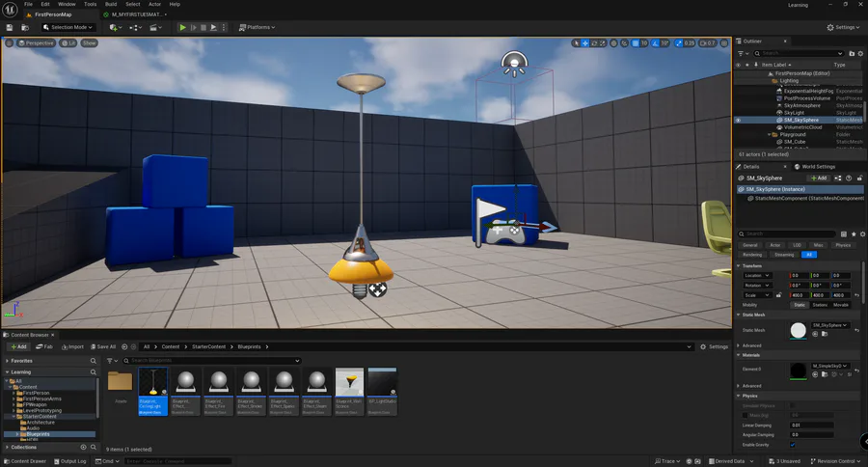Click the Browse content icon beside Save

(x=25, y=27)
